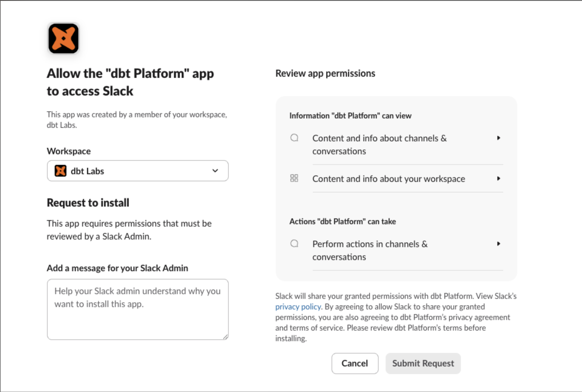This screenshot has height=392, width=582.
Task: Select the dbt Labs workspace entry
Action: tap(88, 170)
